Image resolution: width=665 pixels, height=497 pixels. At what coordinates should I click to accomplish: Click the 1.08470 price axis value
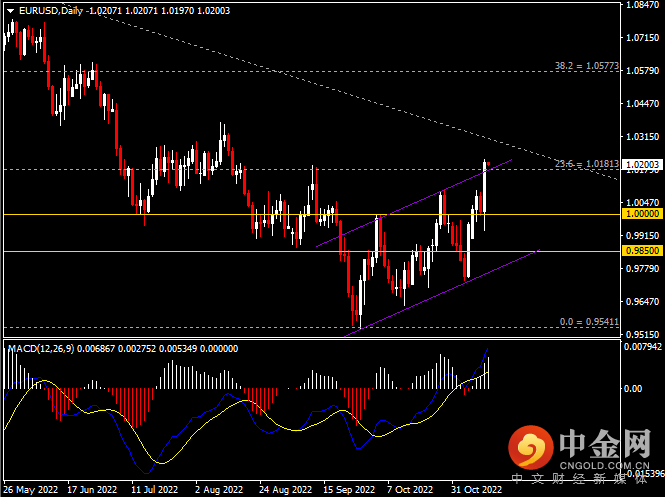pos(643,5)
